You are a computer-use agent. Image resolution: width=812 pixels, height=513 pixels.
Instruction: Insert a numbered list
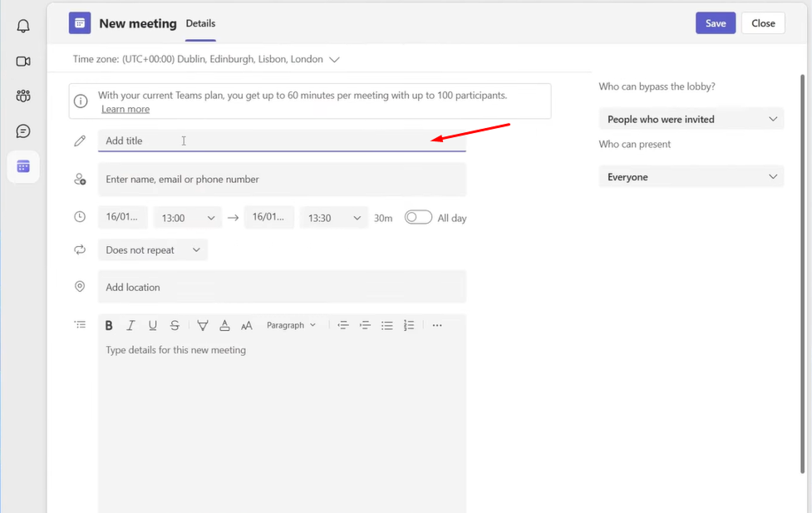coord(409,326)
